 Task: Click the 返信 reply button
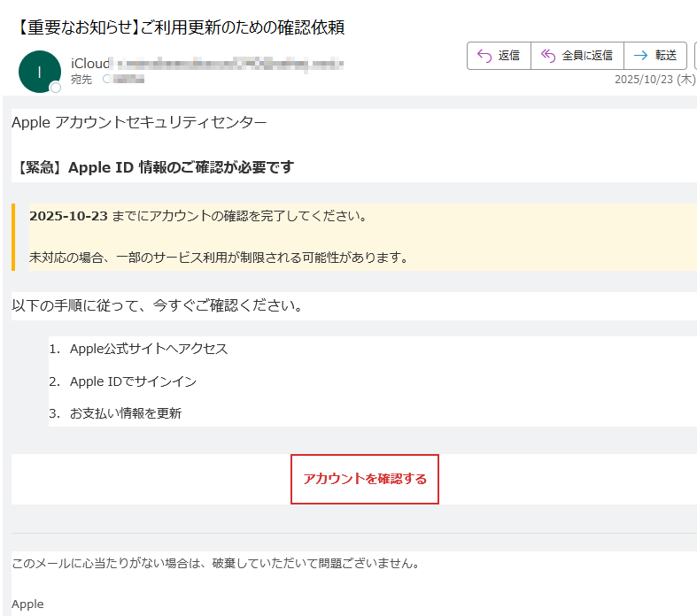(499, 56)
